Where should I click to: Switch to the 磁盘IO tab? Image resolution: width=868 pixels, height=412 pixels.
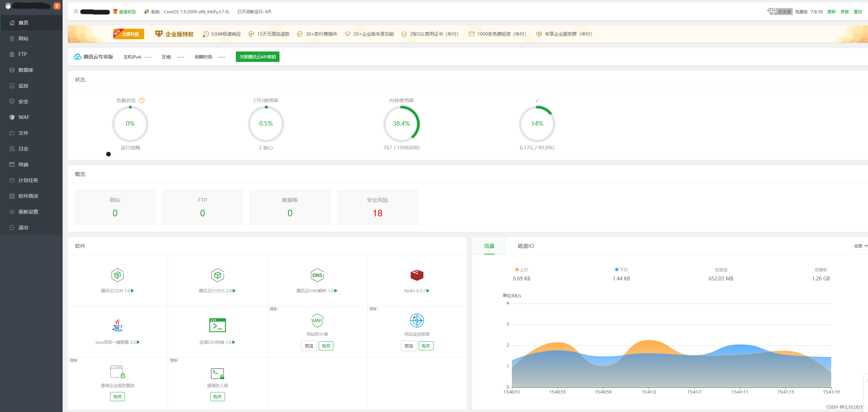point(525,246)
